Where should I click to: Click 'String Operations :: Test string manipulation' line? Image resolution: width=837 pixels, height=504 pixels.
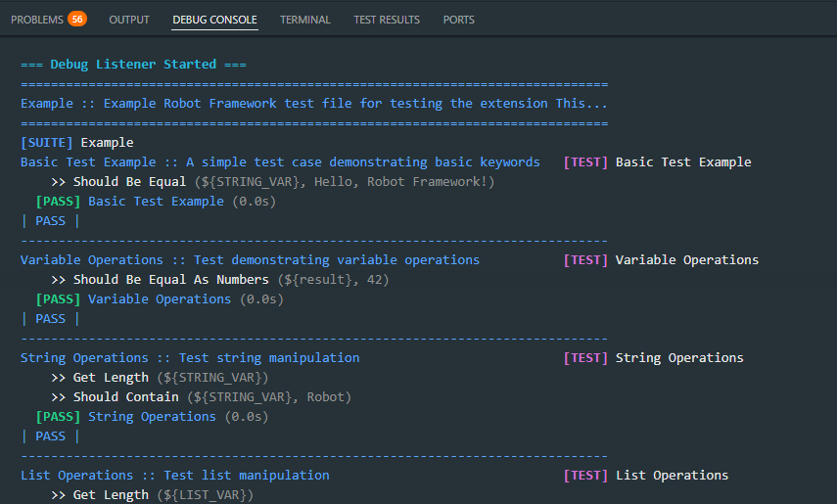click(x=190, y=358)
